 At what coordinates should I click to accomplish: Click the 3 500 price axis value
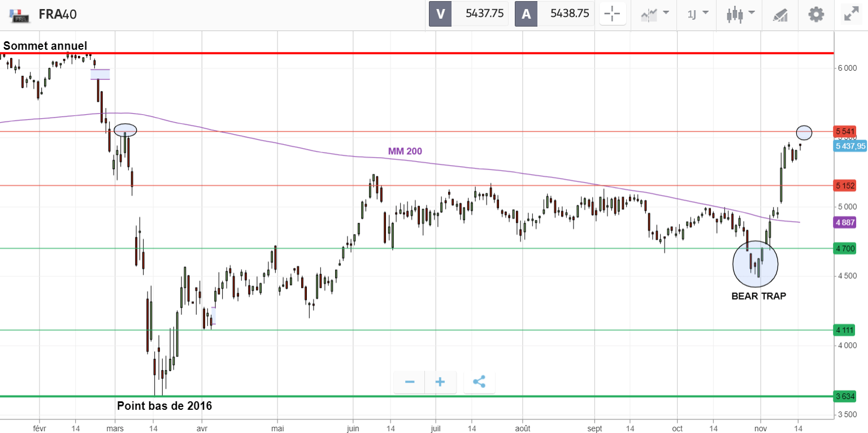[x=848, y=414]
